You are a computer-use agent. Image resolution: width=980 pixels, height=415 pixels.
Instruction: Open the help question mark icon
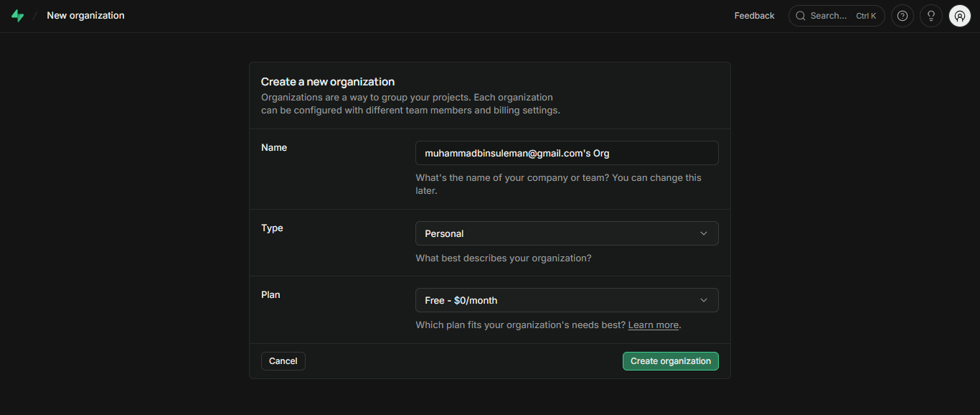pyautogui.click(x=903, y=16)
